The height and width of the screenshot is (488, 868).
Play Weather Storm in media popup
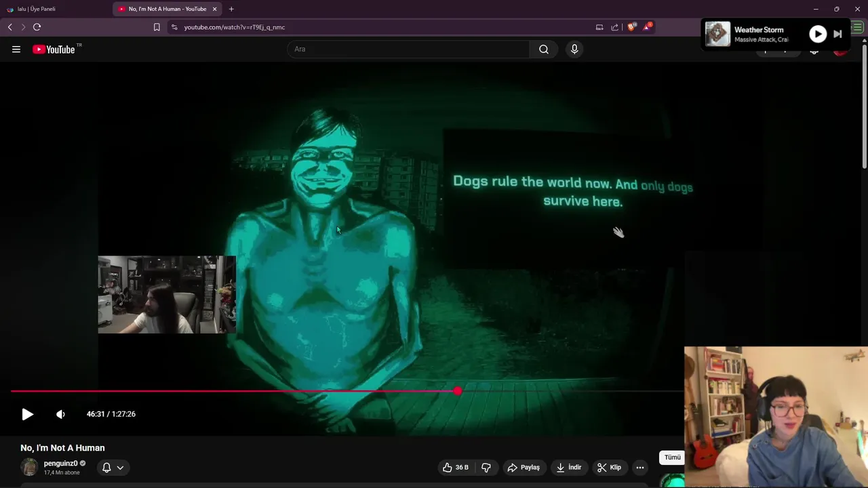tap(818, 34)
